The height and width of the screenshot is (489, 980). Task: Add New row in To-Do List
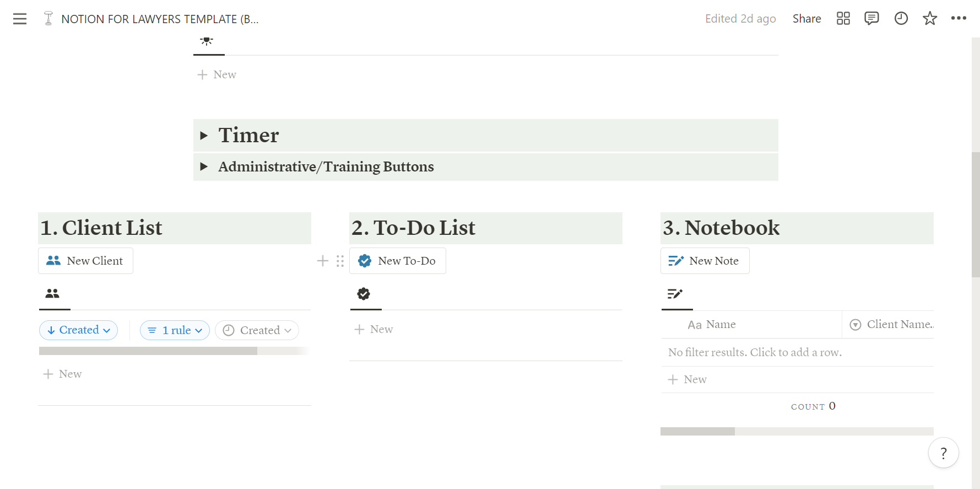point(373,329)
